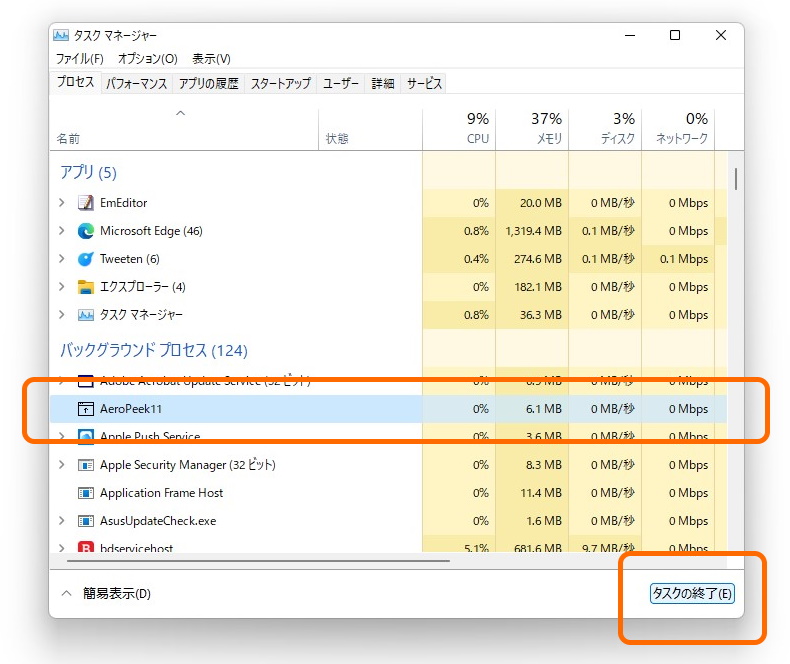This screenshot has height=664, width=790.
Task: Click the 274.6 MB memory value
Action: tap(538, 259)
